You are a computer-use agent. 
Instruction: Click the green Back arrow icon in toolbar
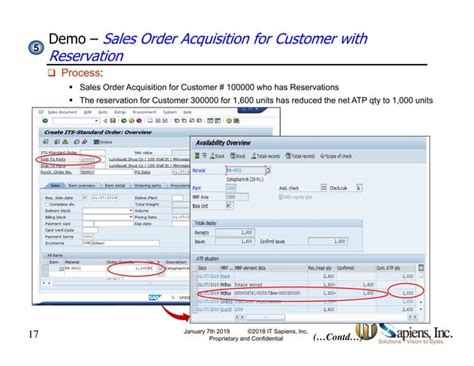pos(124,121)
